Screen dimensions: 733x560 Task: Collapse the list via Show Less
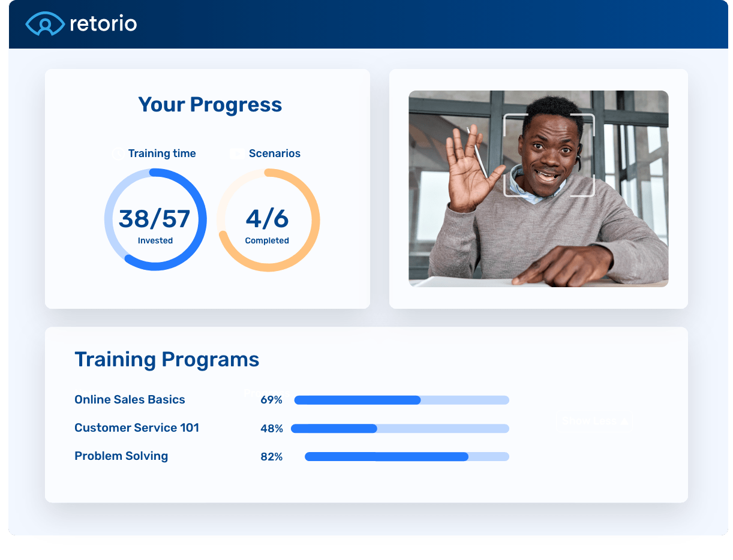(x=594, y=421)
